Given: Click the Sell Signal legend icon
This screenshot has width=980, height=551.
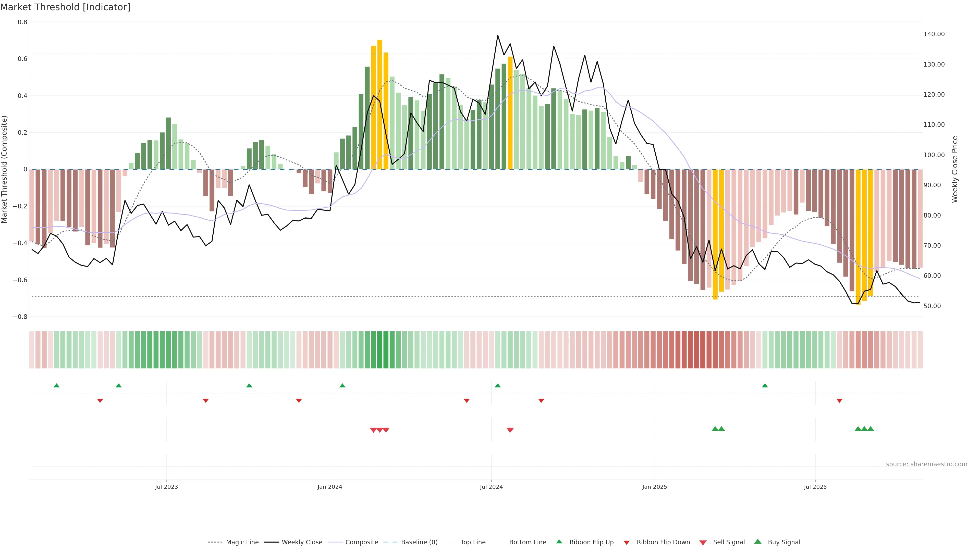Looking at the screenshot, I should 703,543.
